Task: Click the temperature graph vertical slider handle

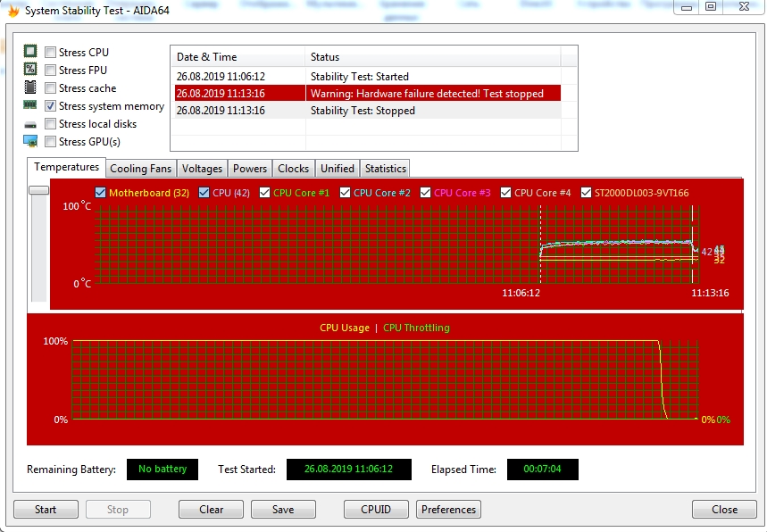Action: [38, 190]
